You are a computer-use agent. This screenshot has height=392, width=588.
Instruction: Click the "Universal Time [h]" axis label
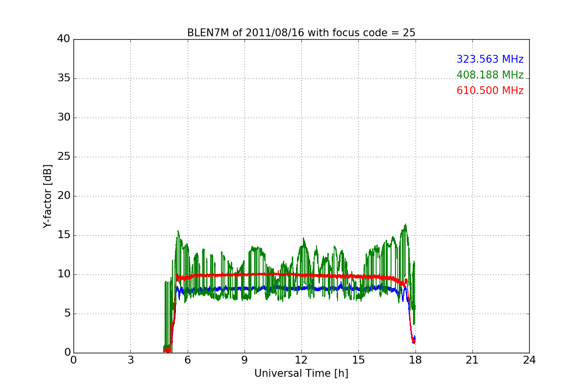[301, 373]
